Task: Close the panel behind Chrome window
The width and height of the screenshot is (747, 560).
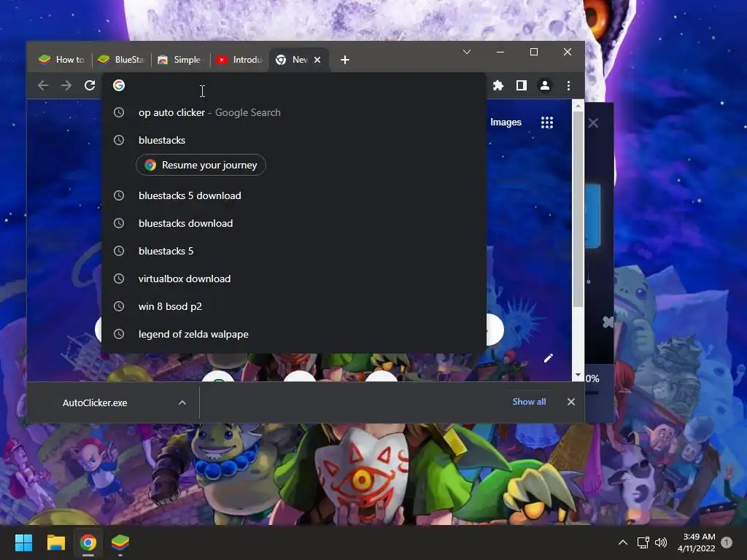Action: (593, 123)
